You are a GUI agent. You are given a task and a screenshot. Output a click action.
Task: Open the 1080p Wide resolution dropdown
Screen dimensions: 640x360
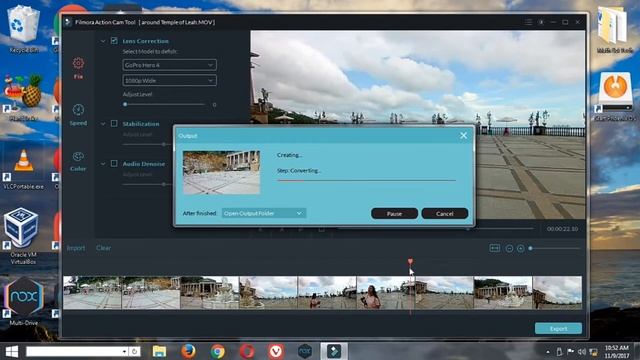(x=169, y=80)
